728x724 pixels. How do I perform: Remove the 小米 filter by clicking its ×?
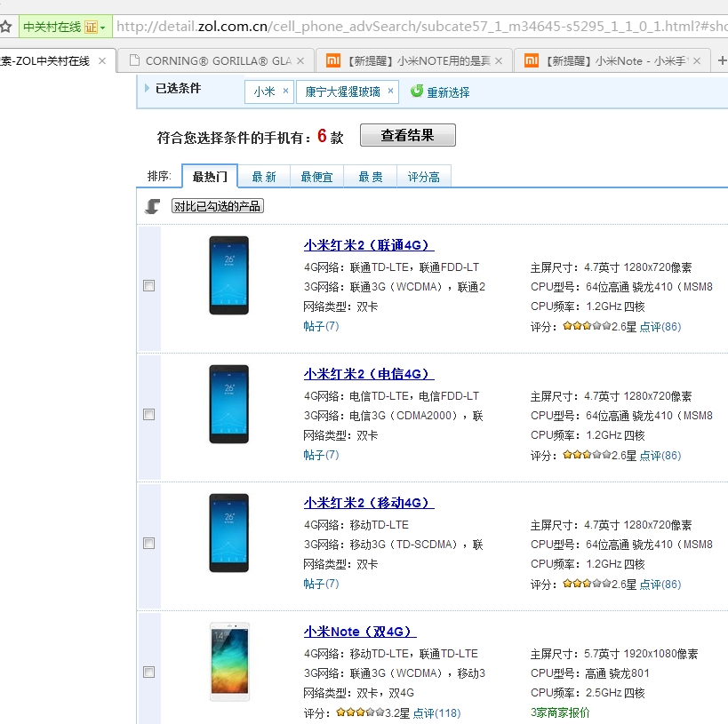pyautogui.click(x=284, y=91)
